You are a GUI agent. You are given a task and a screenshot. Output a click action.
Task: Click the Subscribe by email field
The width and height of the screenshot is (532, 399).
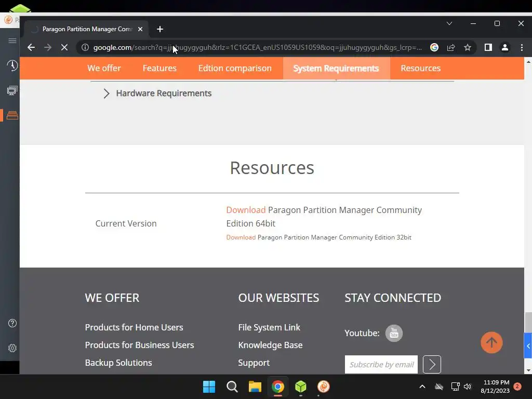[x=381, y=364]
